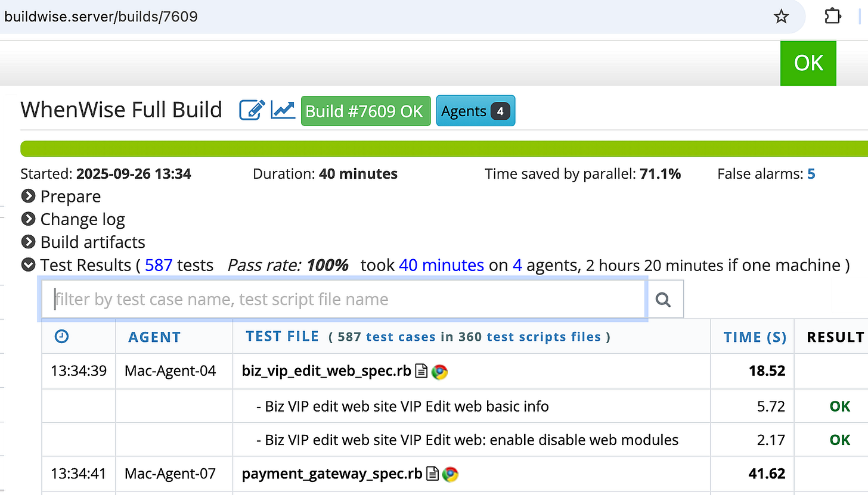Click the green build progress bar

(x=444, y=149)
